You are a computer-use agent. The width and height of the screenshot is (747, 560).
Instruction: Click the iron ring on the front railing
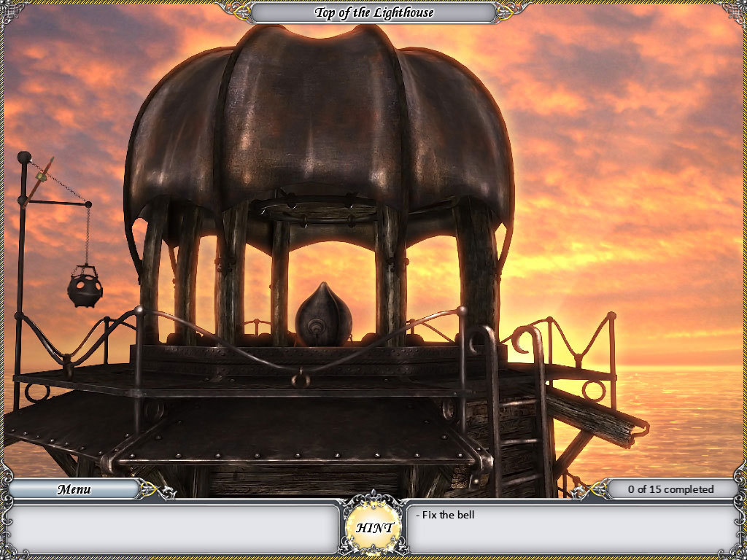click(301, 378)
